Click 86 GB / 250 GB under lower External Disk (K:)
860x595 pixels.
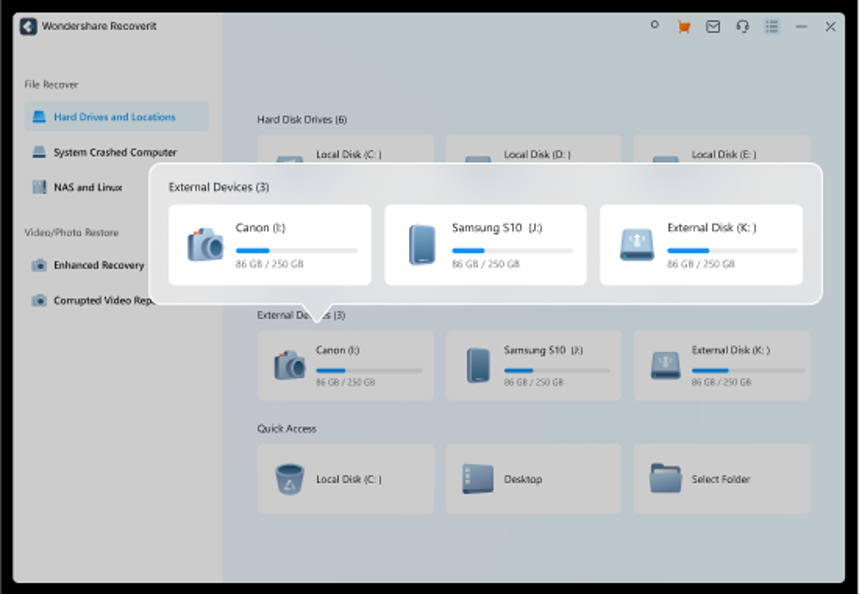(x=721, y=382)
